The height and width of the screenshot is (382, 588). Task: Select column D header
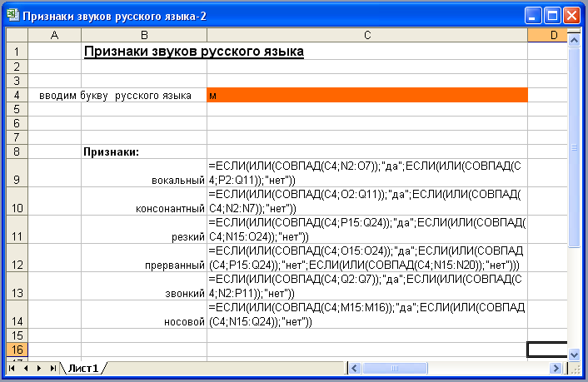[547, 35]
